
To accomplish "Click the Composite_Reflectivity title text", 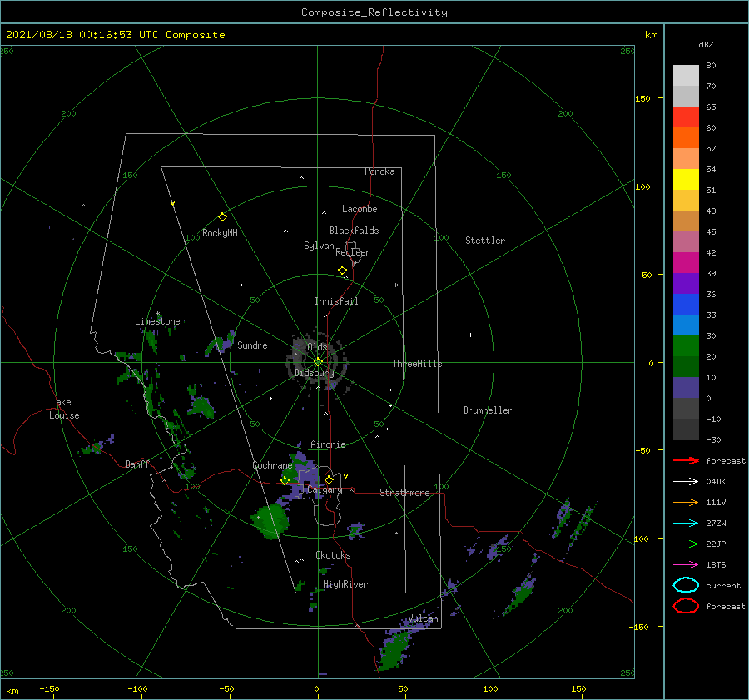I will pyautogui.click(x=374, y=12).
